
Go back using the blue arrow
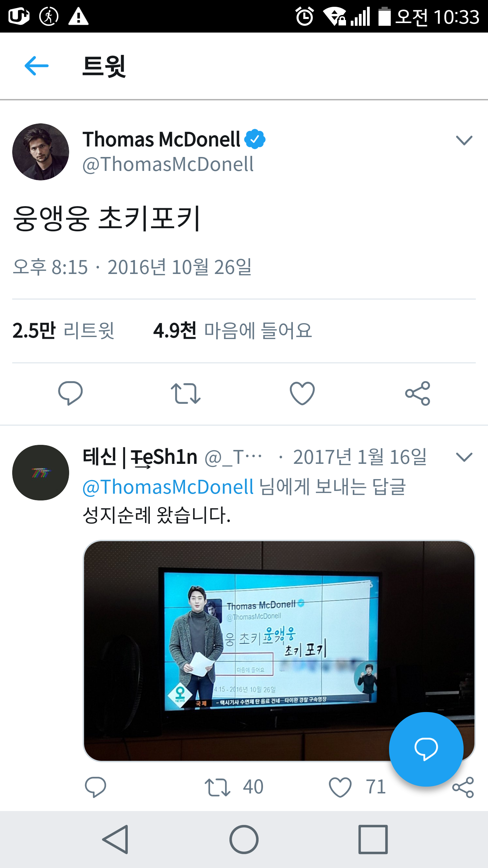click(37, 65)
